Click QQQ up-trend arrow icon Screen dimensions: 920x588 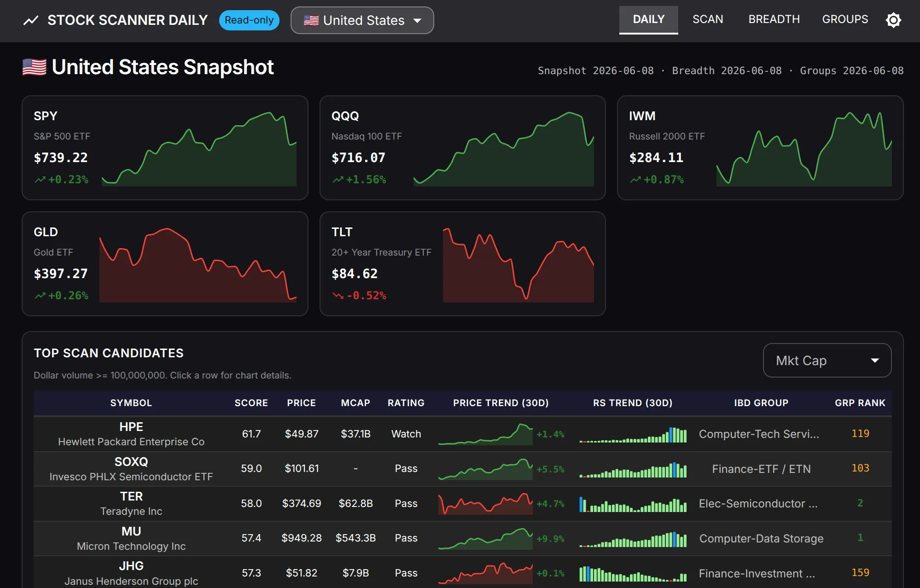coord(338,180)
